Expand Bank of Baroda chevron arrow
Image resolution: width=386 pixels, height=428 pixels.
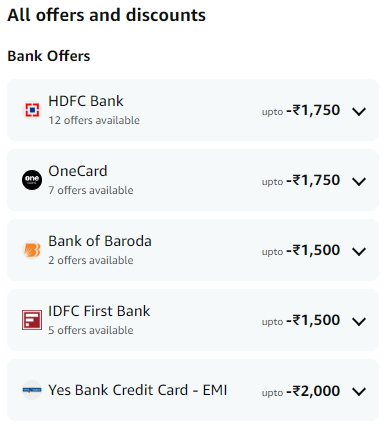359,251
